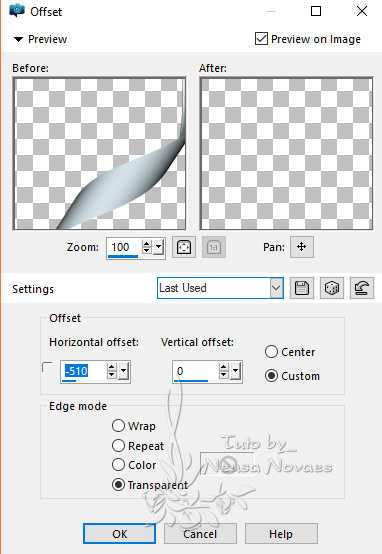Click the Cancel button
The height and width of the screenshot is (554, 382).
pyautogui.click(x=200, y=534)
